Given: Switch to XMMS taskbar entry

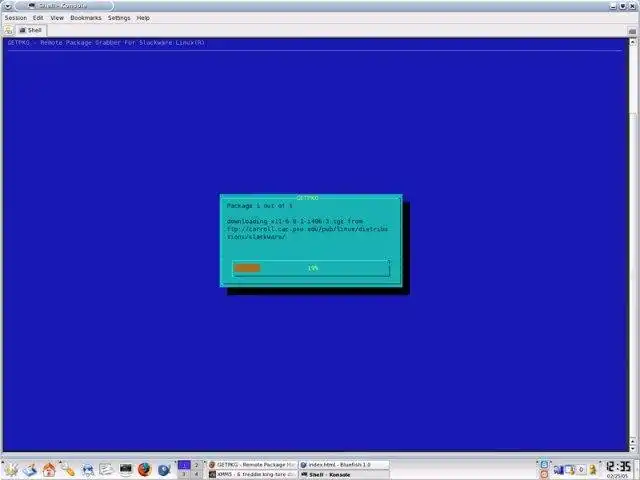Looking at the screenshot, I should [x=252, y=474].
